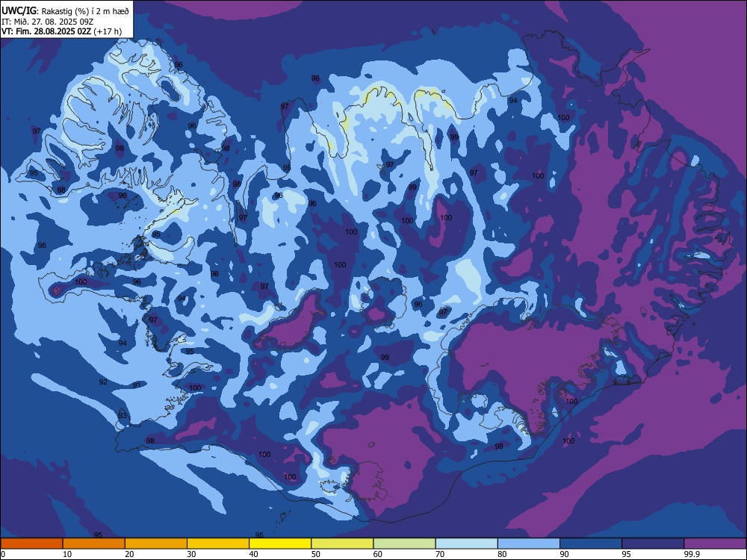
Task: Click the 70–80 lightest blue legend swatch
Action: pyautogui.click(x=466, y=544)
